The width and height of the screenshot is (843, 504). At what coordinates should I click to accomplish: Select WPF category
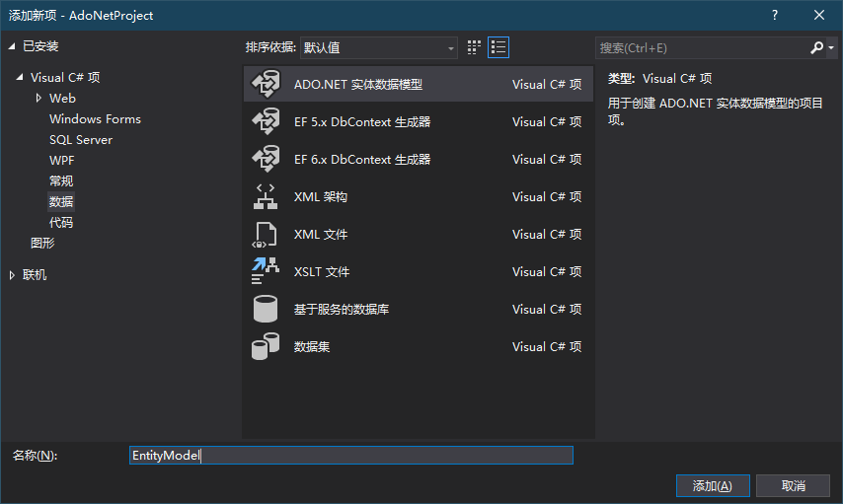[62, 160]
